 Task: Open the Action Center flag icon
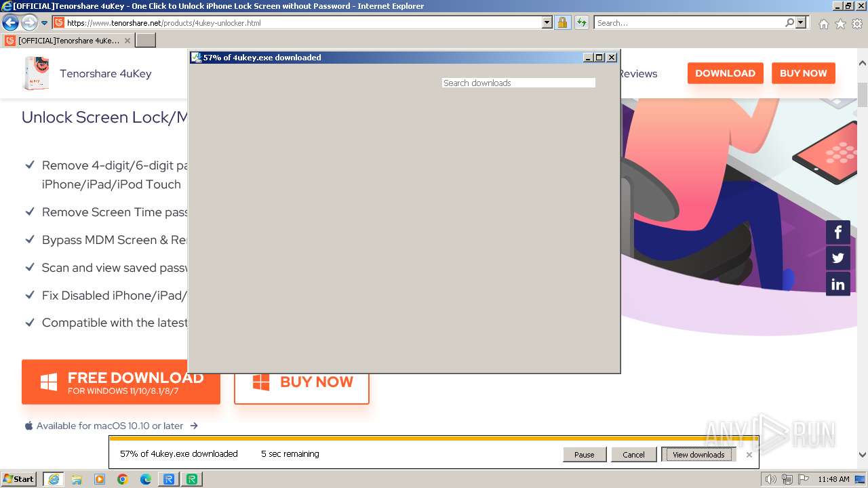click(x=804, y=479)
